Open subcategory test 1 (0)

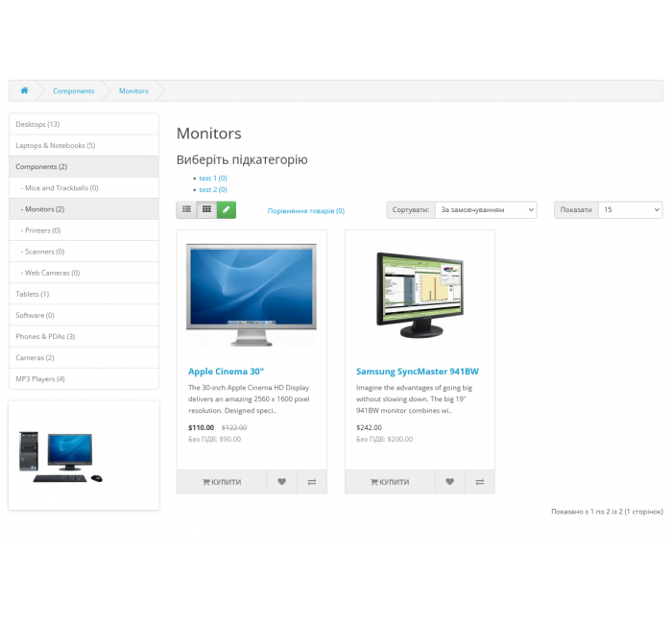click(213, 178)
